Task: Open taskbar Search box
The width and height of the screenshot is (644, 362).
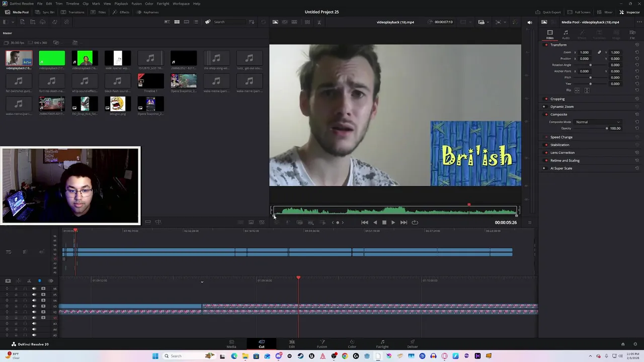Action: pos(184,356)
